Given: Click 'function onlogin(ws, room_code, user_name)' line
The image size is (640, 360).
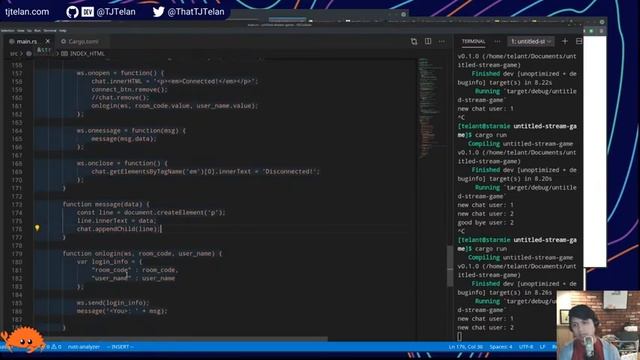Looking at the screenshot, I should click(x=142, y=253).
